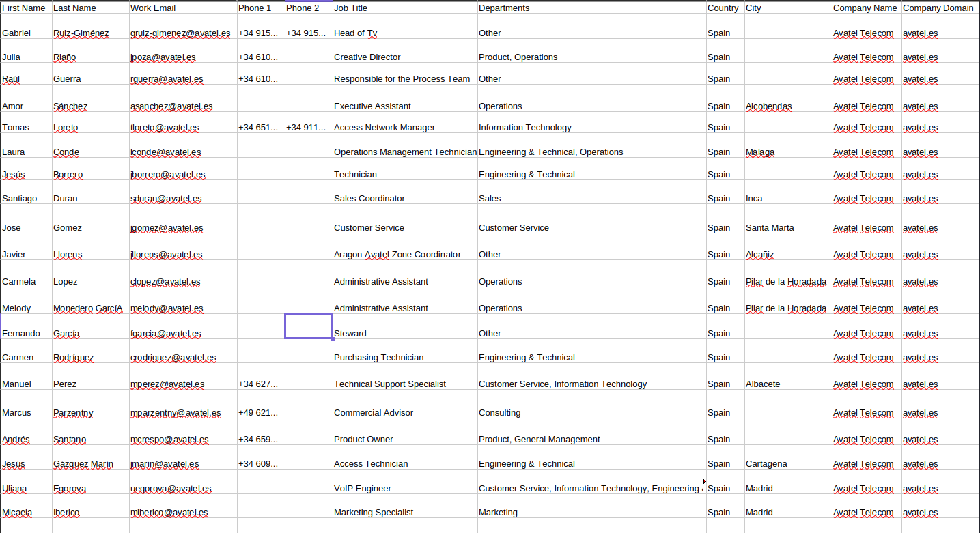Click the Phone 2 header cell
Screen dimensions: 980x533
[x=309, y=8]
